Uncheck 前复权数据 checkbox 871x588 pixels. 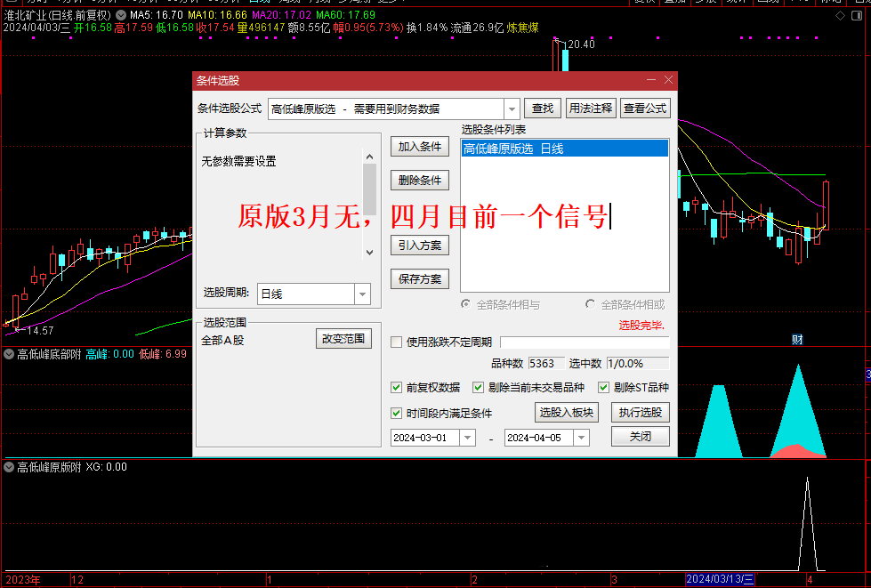pos(396,388)
